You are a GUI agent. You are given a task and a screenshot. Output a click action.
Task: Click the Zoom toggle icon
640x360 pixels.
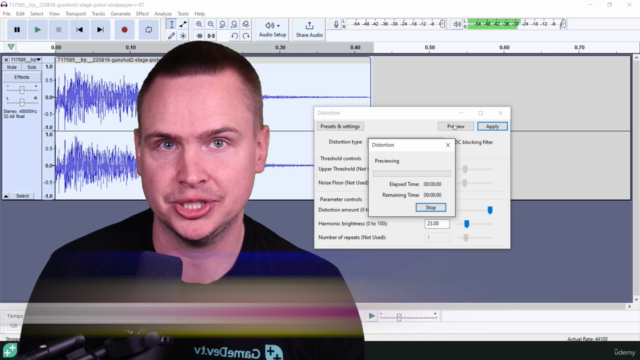tap(246, 24)
